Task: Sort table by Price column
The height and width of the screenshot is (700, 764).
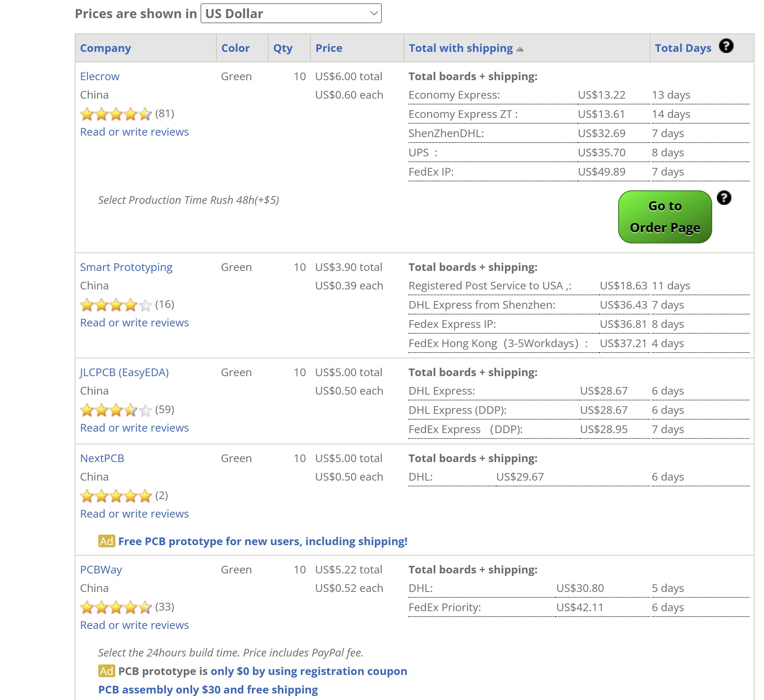Action: pyautogui.click(x=329, y=48)
